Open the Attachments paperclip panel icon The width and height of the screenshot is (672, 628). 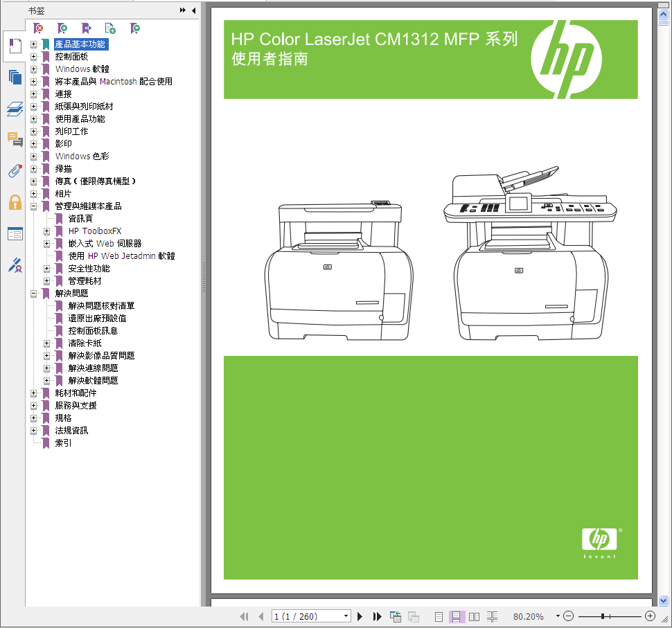click(x=15, y=170)
